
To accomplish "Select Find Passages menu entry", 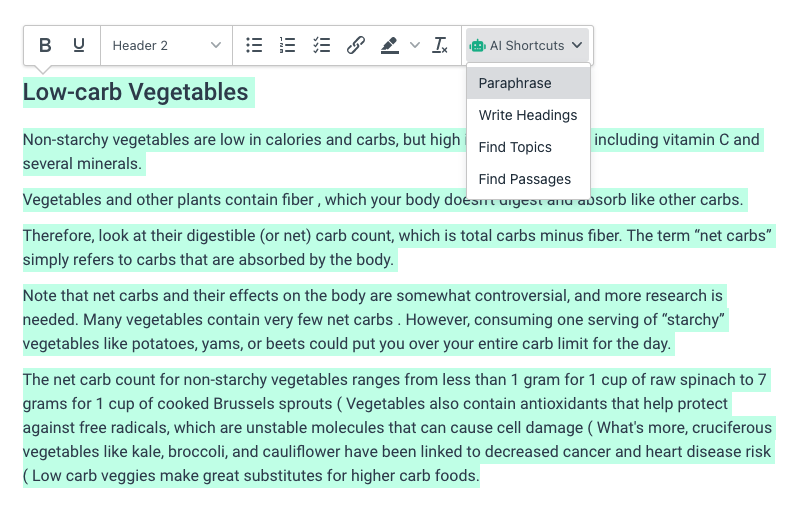I will click(528, 179).
